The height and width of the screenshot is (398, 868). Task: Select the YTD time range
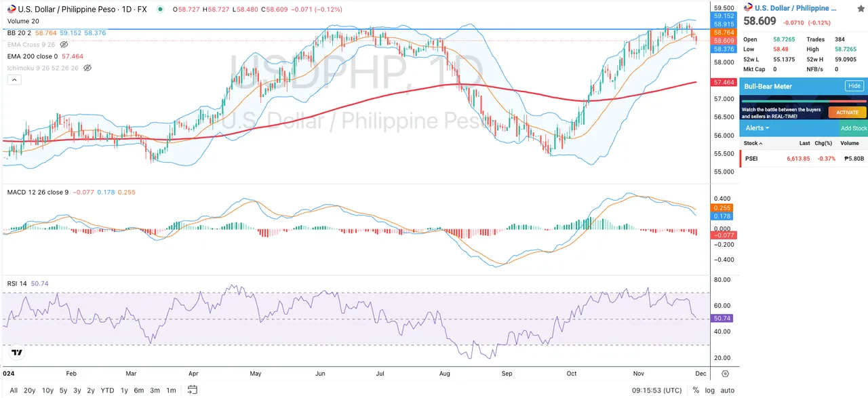tap(107, 390)
